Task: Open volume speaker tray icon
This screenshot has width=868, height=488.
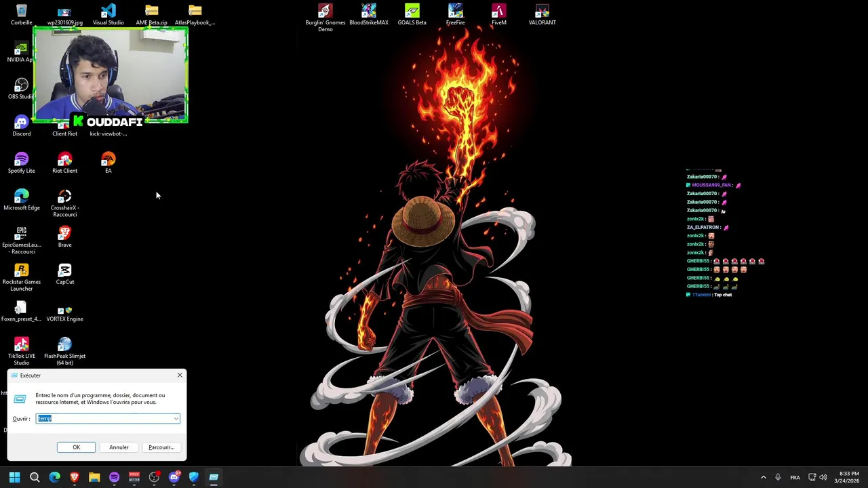Action: pyautogui.click(x=823, y=477)
